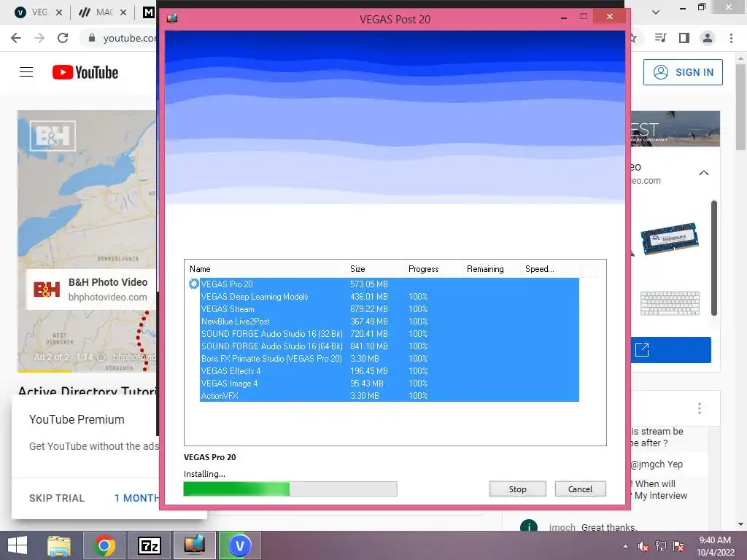Open Chrome tab search dropdown
Image resolution: width=747 pixels, height=560 pixels.
click(656, 12)
